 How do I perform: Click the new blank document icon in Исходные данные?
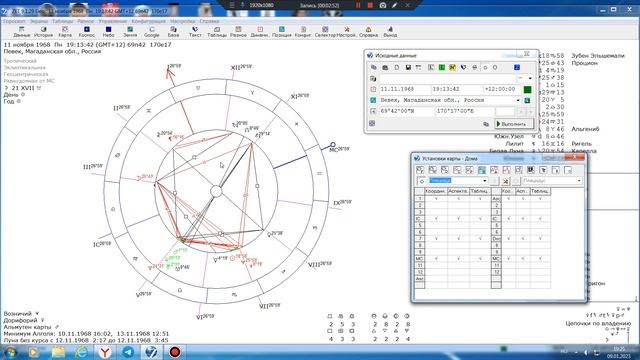coord(397,67)
